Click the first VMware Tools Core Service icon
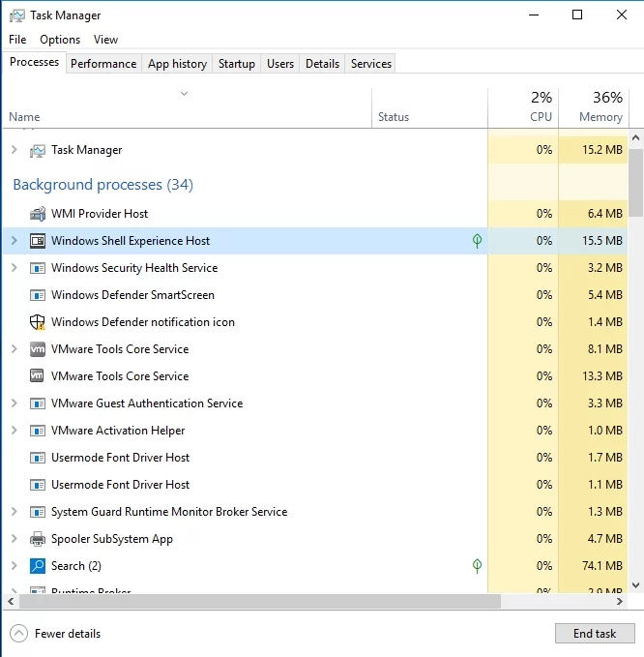This screenshot has height=657, width=644. [x=38, y=349]
